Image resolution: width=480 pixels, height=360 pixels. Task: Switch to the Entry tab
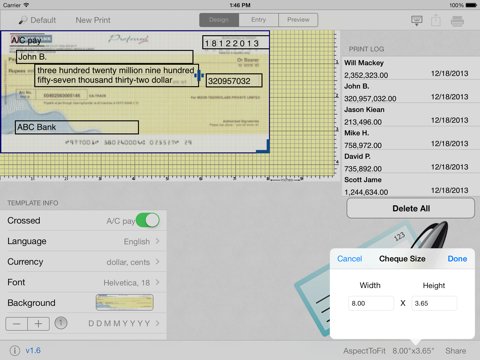point(258,20)
